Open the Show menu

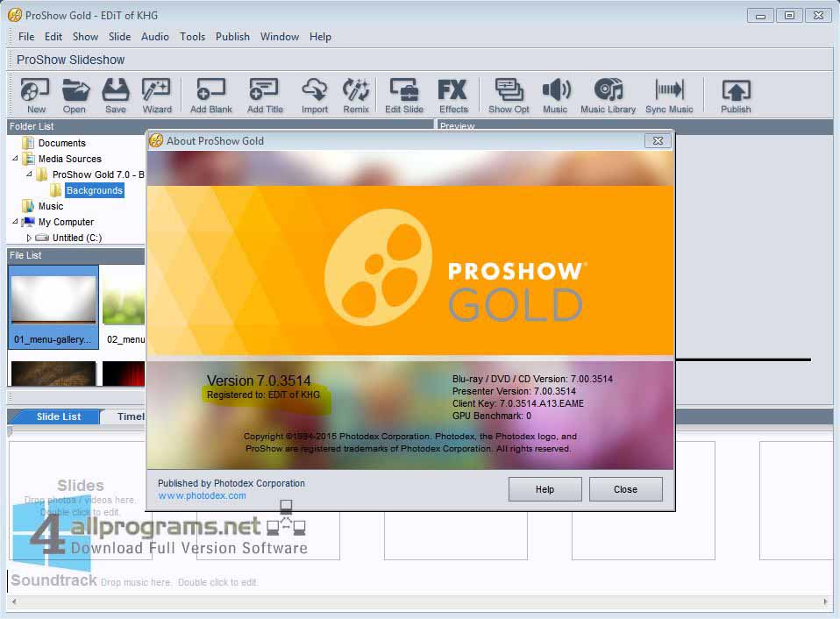click(85, 37)
